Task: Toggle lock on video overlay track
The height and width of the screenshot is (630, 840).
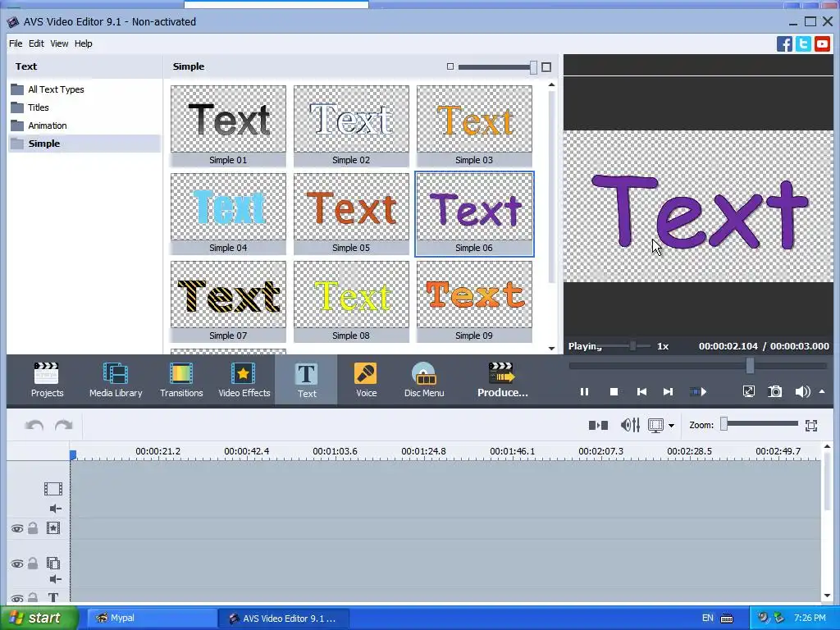Action: 33,563
